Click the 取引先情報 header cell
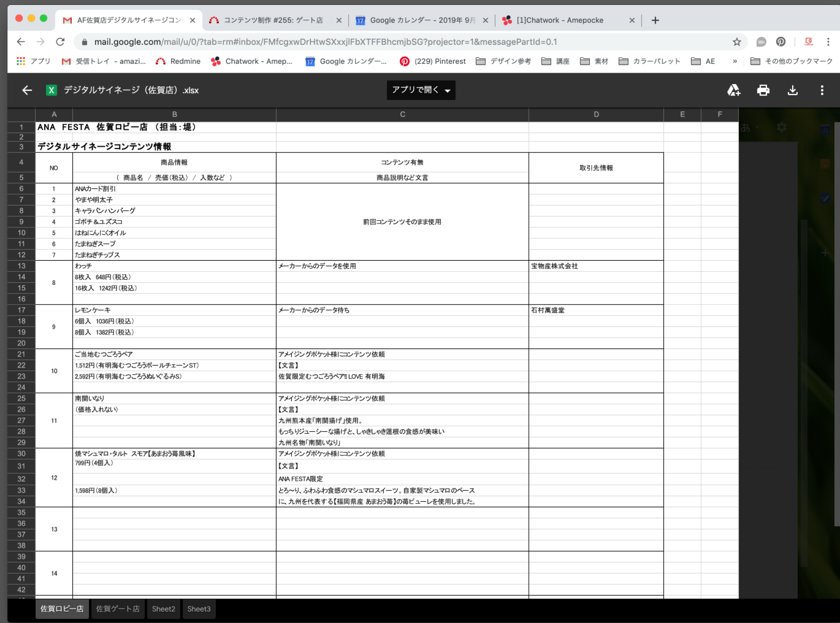This screenshot has width=840, height=623. 596,168
